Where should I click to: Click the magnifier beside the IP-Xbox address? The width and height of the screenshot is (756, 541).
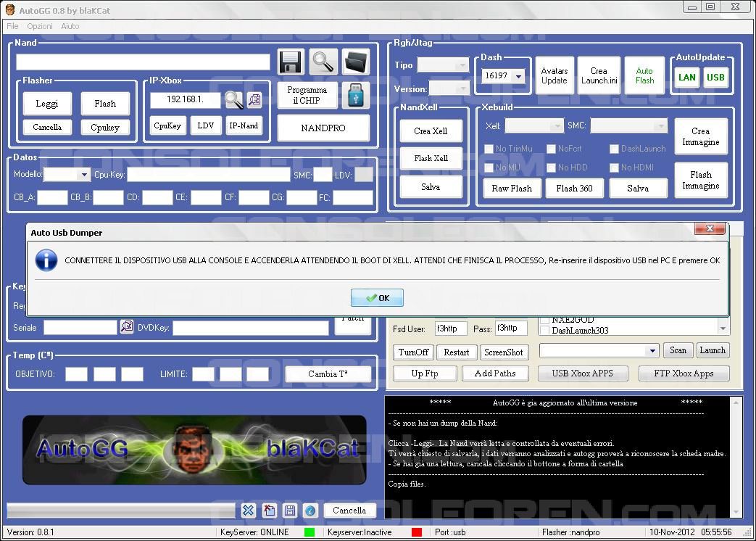(x=233, y=100)
